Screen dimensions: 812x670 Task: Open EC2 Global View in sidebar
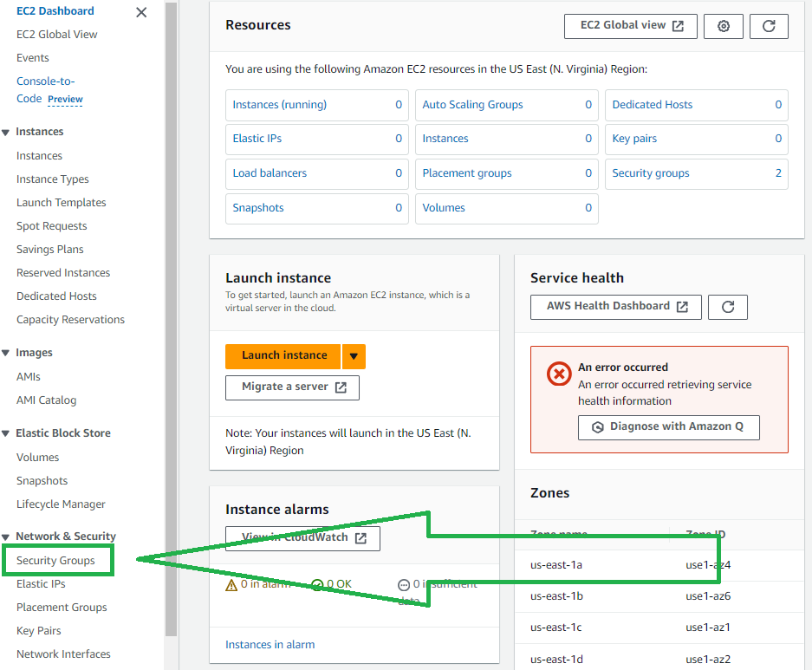coord(57,34)
